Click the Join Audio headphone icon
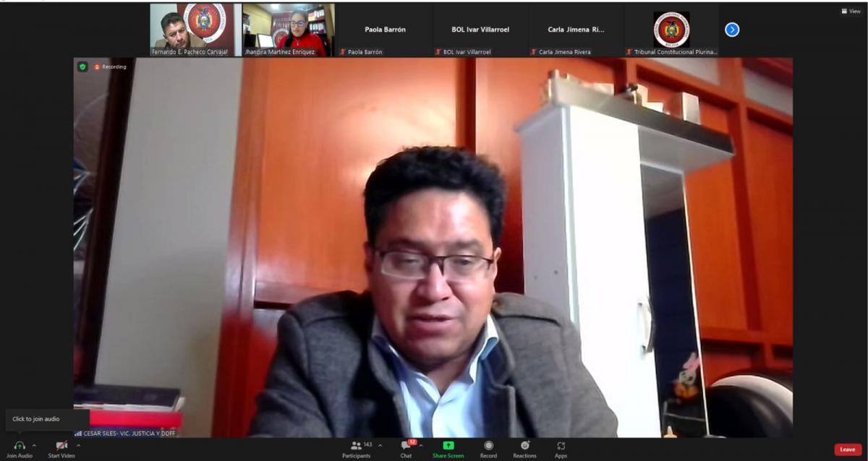This screenshot has width=868, height=461. point(20,445)
